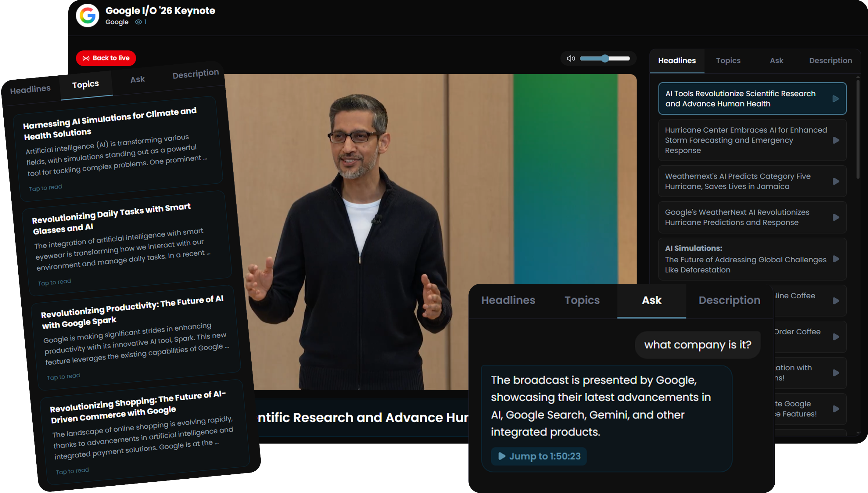Click the play arrow beside 'te Google'
Viewport: 868px width, 493px height.
(835, 409)
